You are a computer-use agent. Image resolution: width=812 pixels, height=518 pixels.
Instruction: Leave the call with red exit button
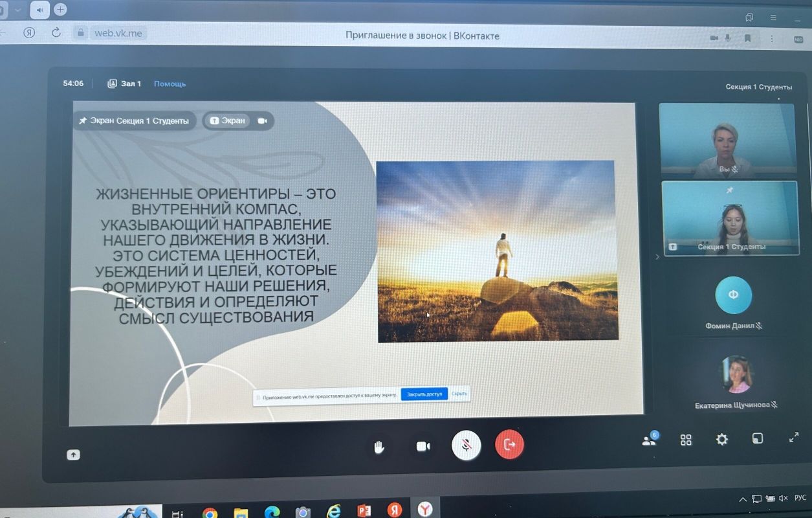(509, 445)
